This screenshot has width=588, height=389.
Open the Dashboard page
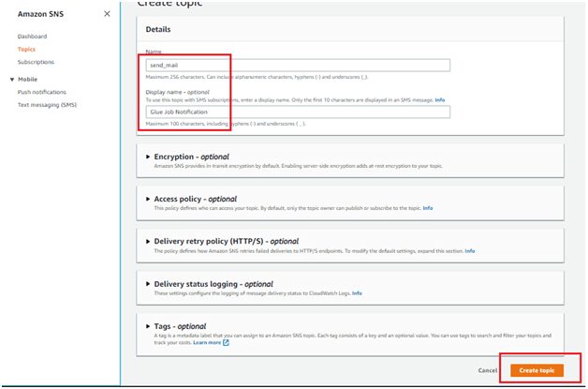32,37
